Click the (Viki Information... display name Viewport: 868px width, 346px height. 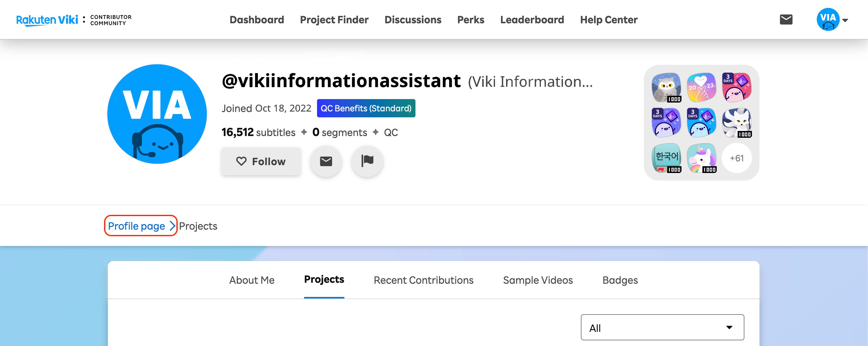pos(530,82)
